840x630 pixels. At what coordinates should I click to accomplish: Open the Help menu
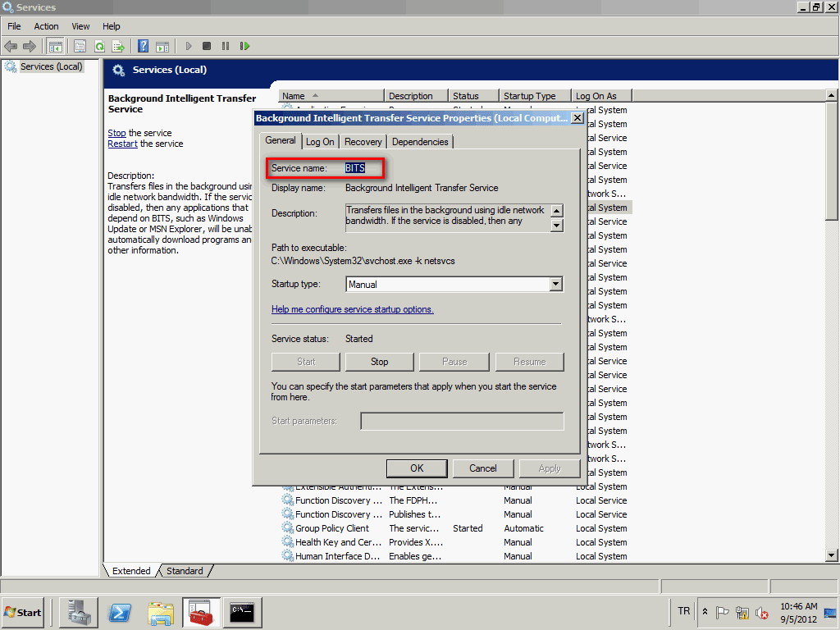(112, 26)
